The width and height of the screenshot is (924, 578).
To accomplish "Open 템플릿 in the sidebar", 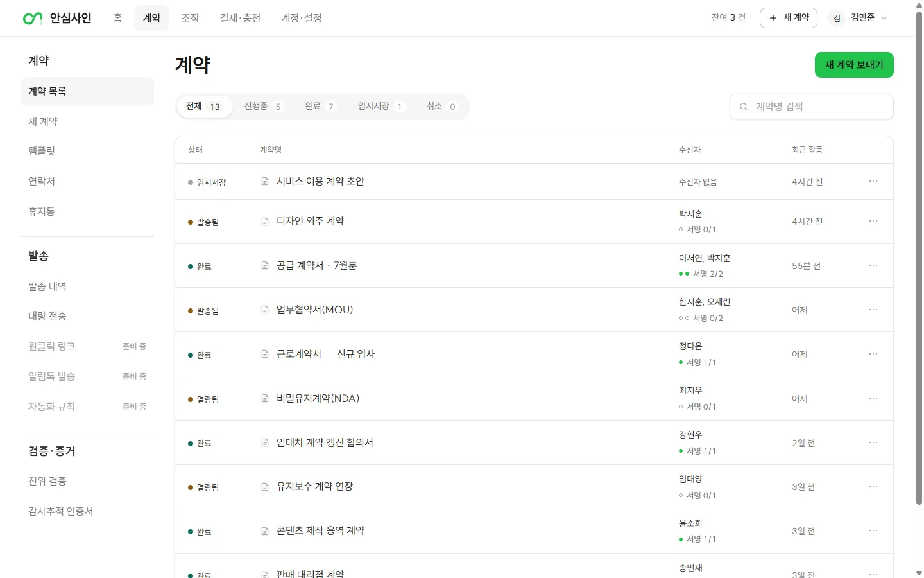I will pyautogui.click(x=87, y=151).
